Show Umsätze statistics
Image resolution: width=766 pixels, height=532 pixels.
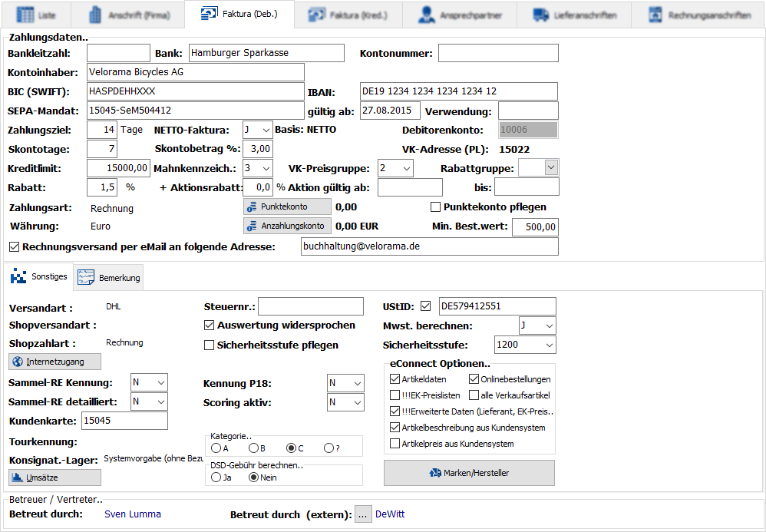(x=54, y=477)
